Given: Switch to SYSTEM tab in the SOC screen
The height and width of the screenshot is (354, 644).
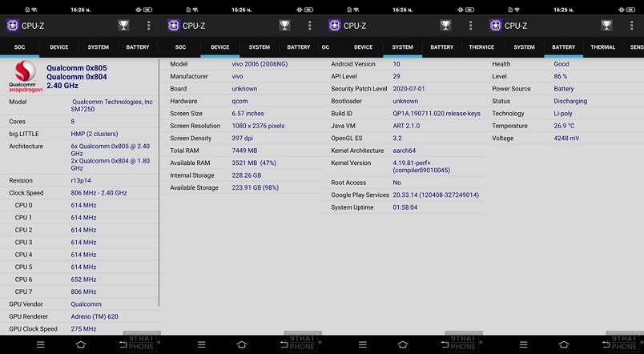Looking at the screenshot, I should [99, 47].
